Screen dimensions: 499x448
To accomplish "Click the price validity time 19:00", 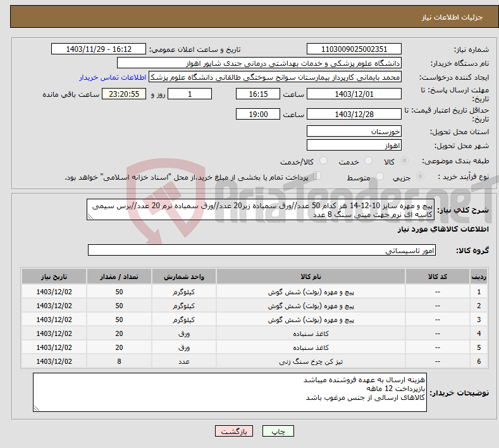I will [x=258, y=114].
